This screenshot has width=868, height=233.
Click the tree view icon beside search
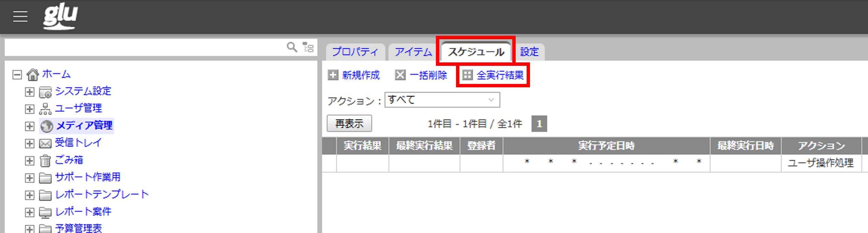click(x=308, y=47)
